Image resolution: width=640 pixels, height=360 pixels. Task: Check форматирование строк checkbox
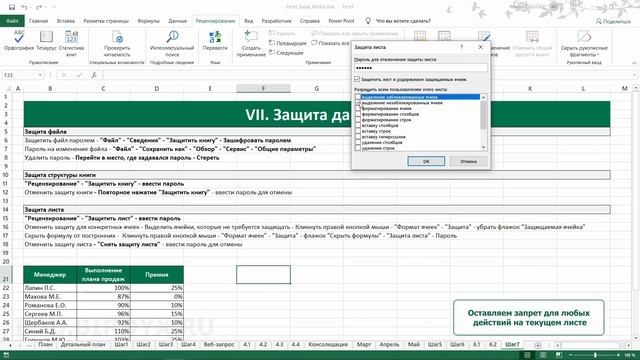358,120
